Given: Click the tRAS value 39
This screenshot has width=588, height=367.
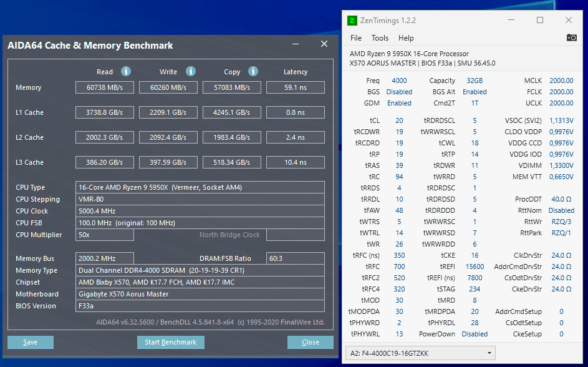Looking at the screenshot, I should pyautogui.click(x=399, y=165).
